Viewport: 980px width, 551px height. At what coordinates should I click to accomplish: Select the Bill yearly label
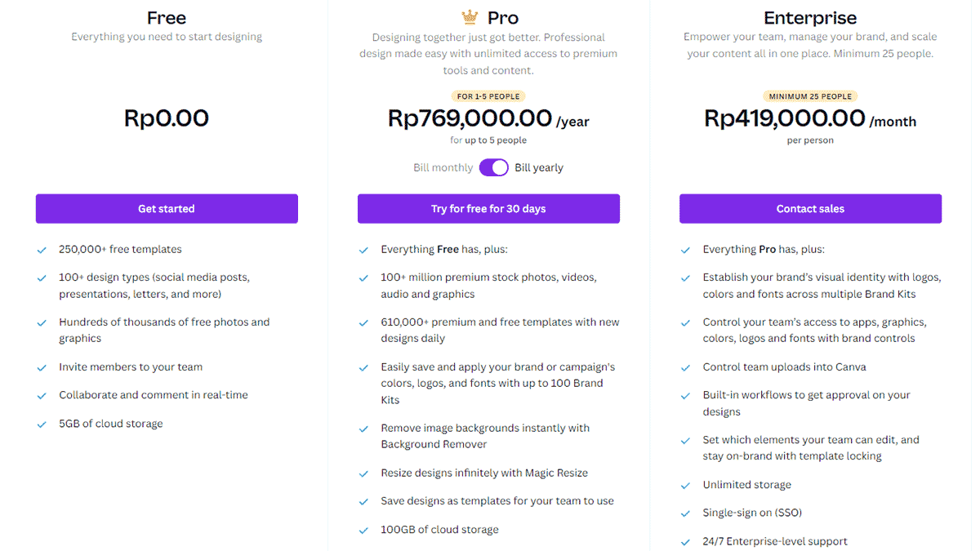pos(539,167)
